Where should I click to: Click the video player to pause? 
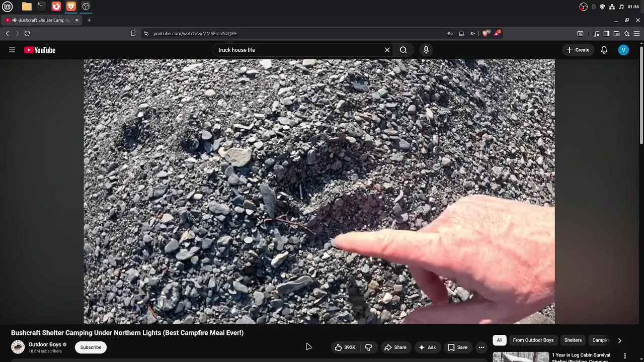319,192
